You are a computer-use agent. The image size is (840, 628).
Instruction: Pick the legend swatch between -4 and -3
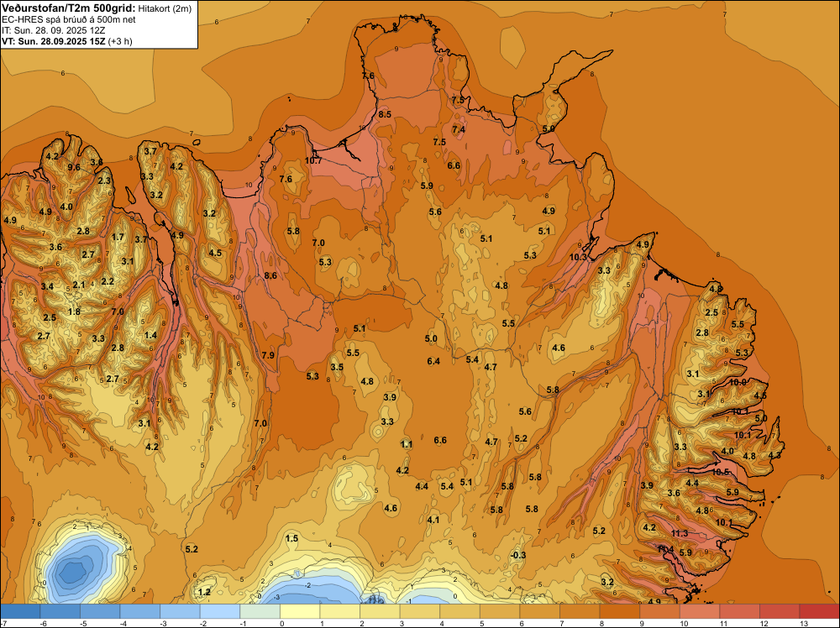[x=139, y=611]
